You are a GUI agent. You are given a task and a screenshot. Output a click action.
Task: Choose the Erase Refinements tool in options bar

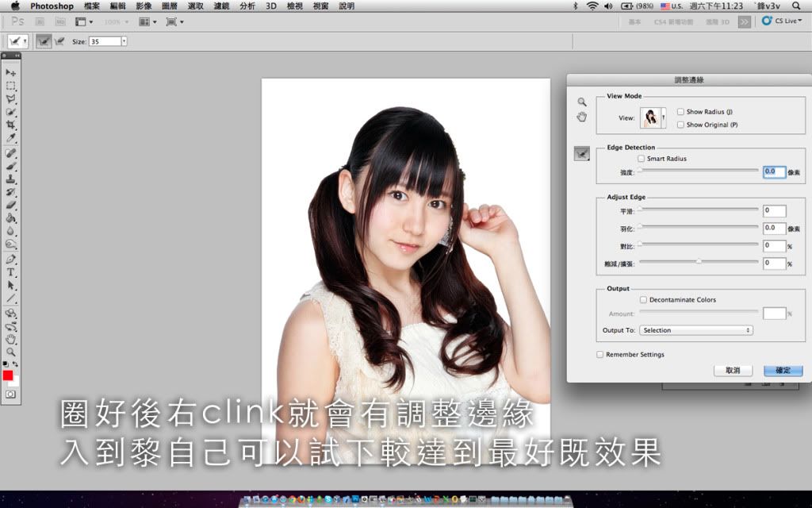59,41
